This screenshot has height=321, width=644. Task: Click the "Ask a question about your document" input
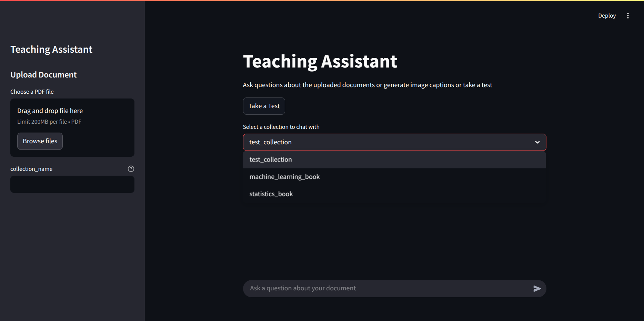pos(386,288)
